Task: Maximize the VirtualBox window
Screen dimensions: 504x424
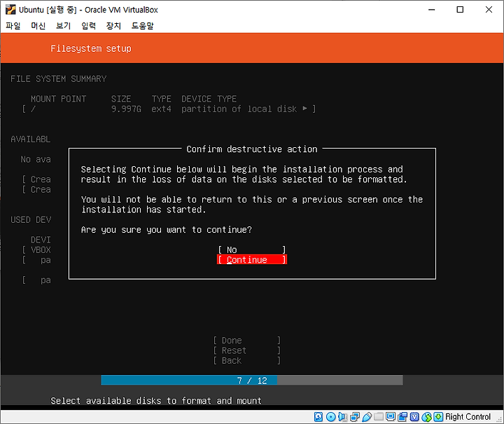Action: (460, 10)
